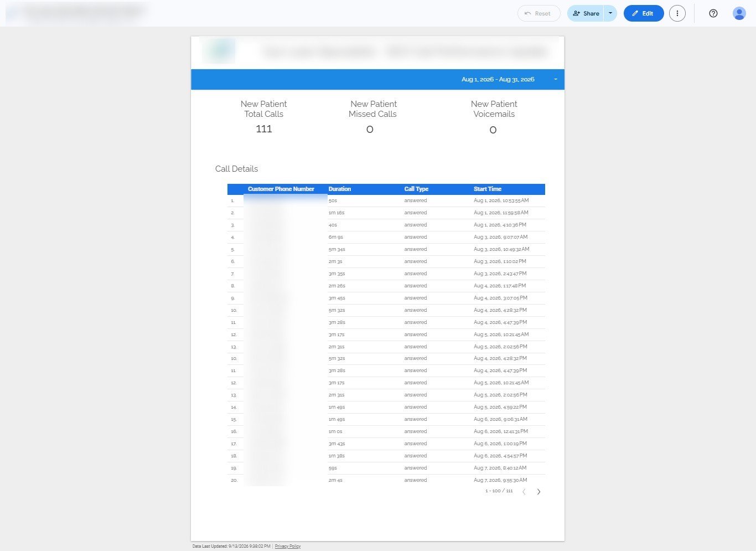The width and height of the screenshot is (756, 551).
Task: Click start time 'Aug 1, 2026, 10:53:55 AM'
Action: (501, 200)
